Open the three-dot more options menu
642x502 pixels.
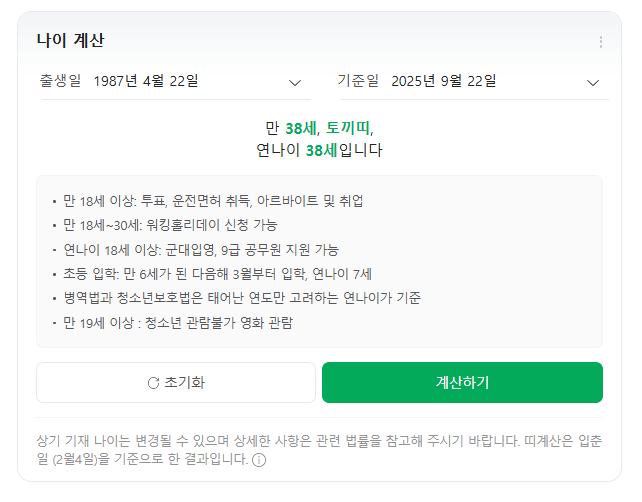601,42
